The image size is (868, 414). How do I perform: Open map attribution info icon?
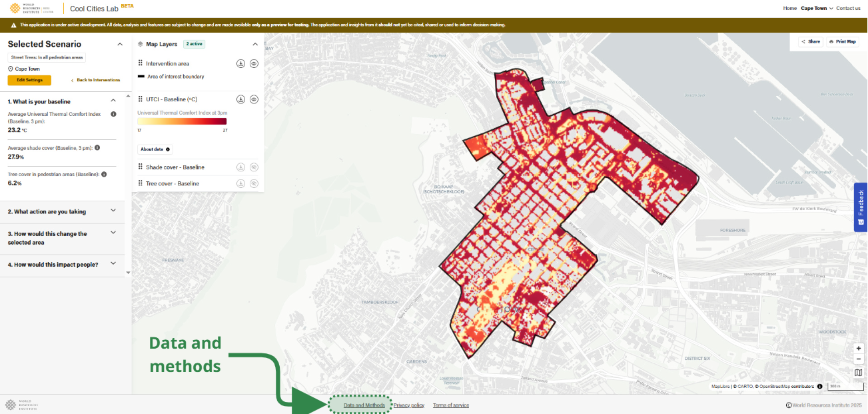click(819, 386)
